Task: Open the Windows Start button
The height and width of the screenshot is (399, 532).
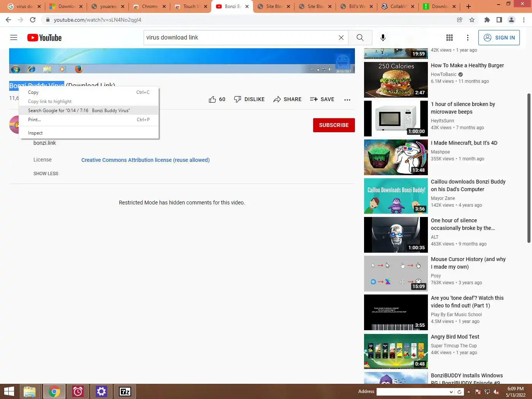Action: [9, 391]
